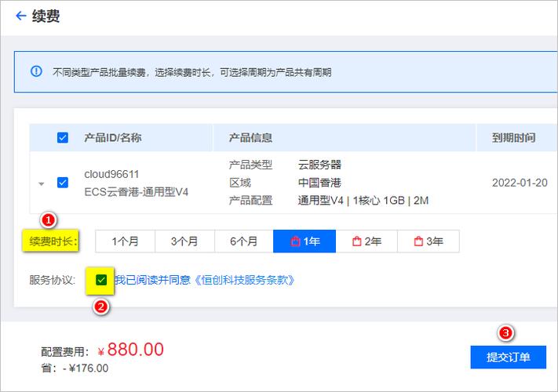Expand the cloud96611 row details arrow
558x392 pixels.
coord(42,183)
